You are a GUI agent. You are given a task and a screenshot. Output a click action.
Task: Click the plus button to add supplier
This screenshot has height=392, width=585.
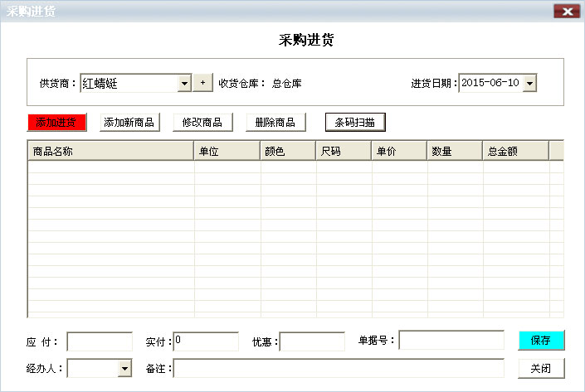click(x=202, y=83)
